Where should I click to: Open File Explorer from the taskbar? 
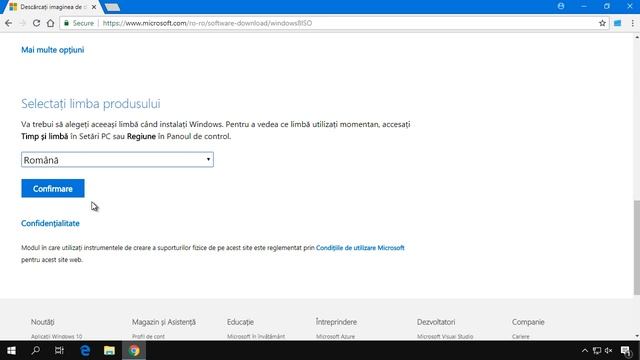click(109, 351)
